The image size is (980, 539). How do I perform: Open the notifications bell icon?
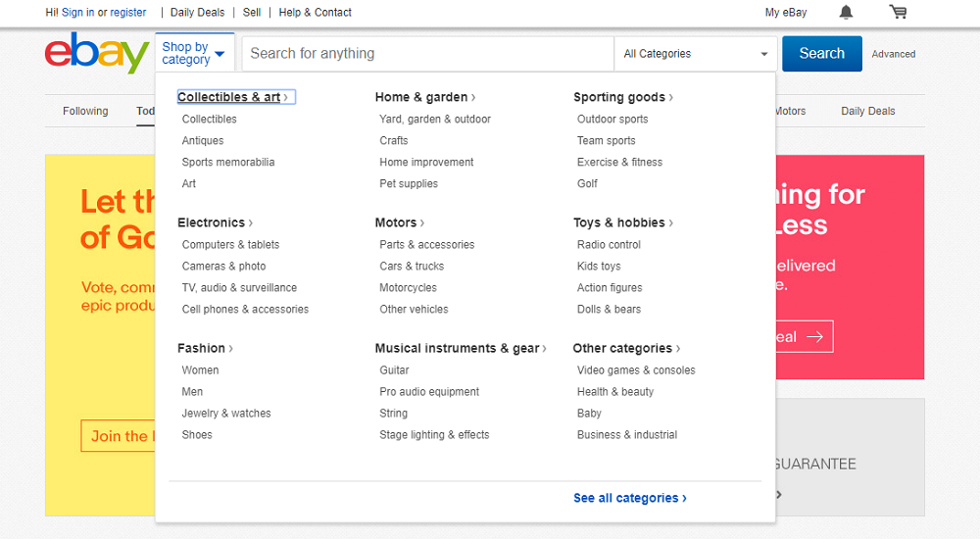point(846,13)
